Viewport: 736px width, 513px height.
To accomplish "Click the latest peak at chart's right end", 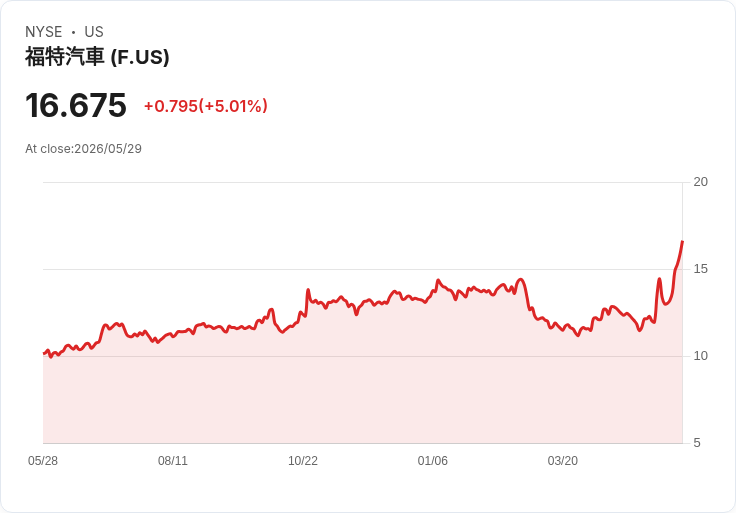I will point(682,241).
